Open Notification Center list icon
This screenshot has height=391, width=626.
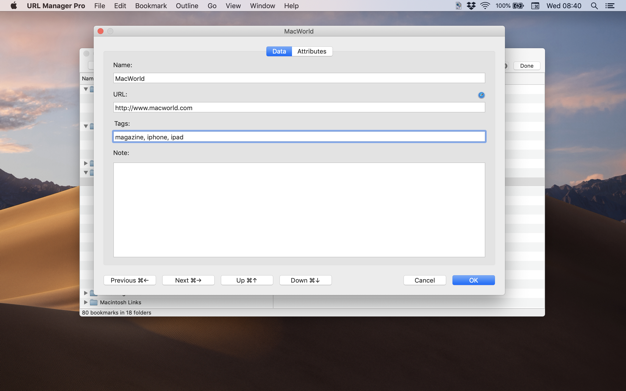(610, 6)
